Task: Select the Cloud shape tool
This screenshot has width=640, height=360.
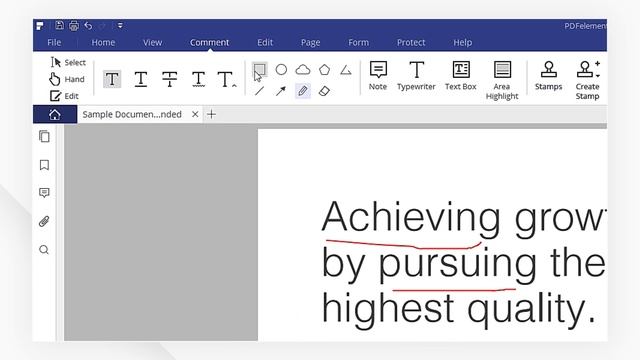Action: (x=303, y=70)
